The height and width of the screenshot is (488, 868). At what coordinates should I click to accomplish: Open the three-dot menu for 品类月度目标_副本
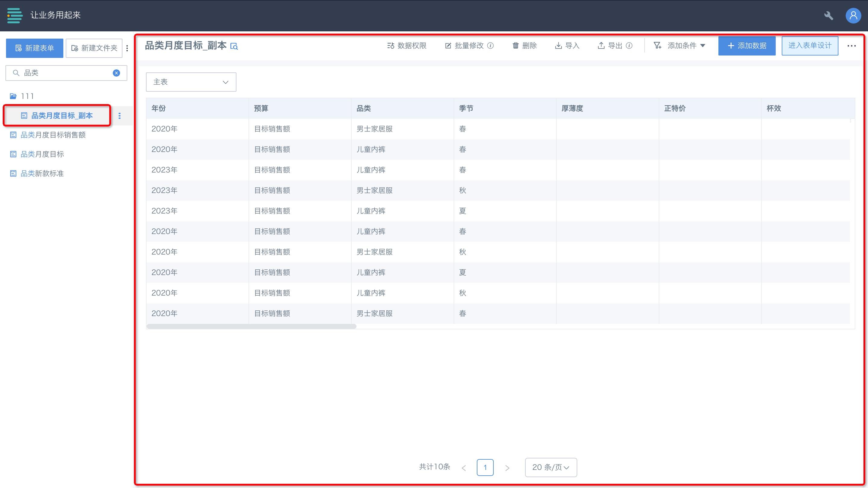(x=119, y=116)
